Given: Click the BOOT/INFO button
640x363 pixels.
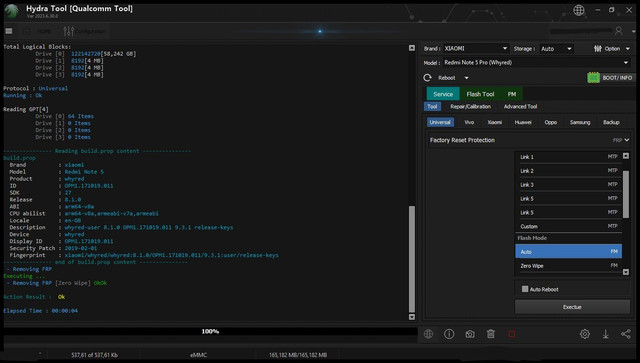Looking at the screenshot, I should click(611, 78).
